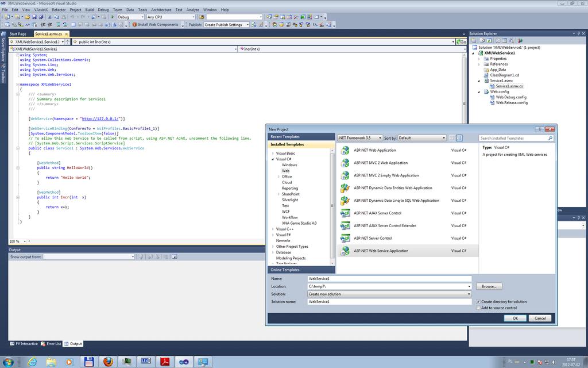Collapse the Visual C# templates node

[273, 159]
